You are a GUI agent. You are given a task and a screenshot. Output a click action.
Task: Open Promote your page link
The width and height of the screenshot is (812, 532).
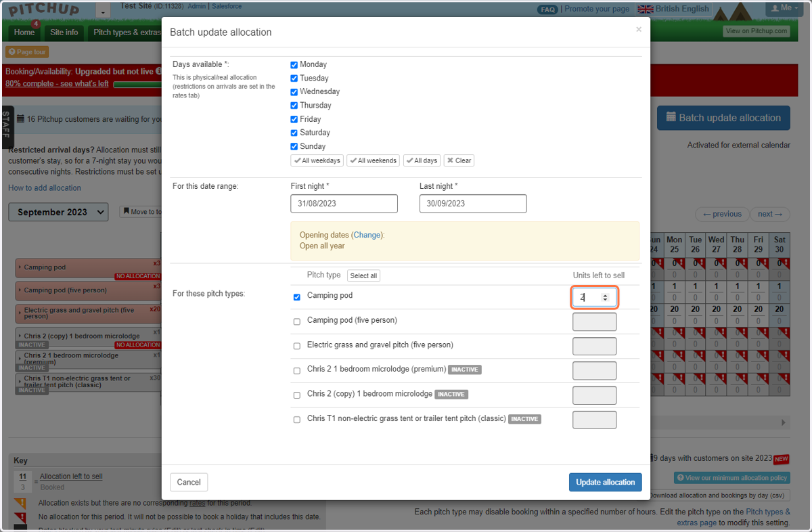[597, 9]
